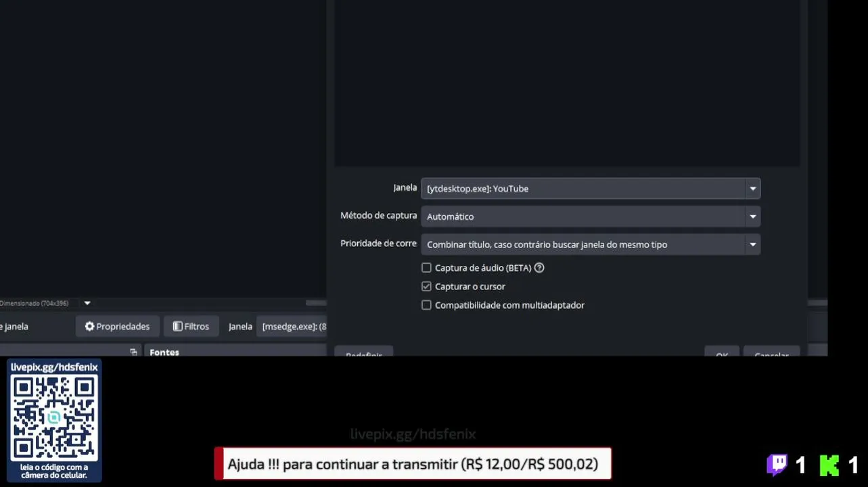Screen dimensions: 868x487
Task: Click the float dock icon beside Fontes
Action: [133, 352]
